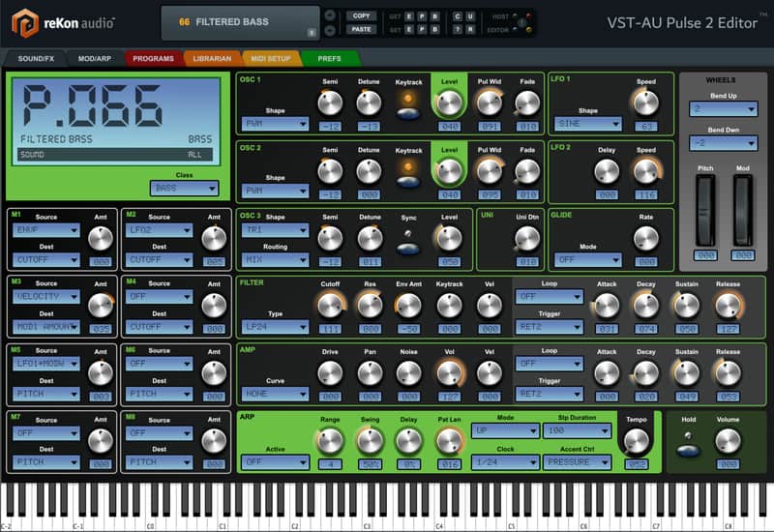This screenshot has width=774, height=532.
Task: Click the OSC 2 Pul Wid knob
Action: [x=490, y=171]
